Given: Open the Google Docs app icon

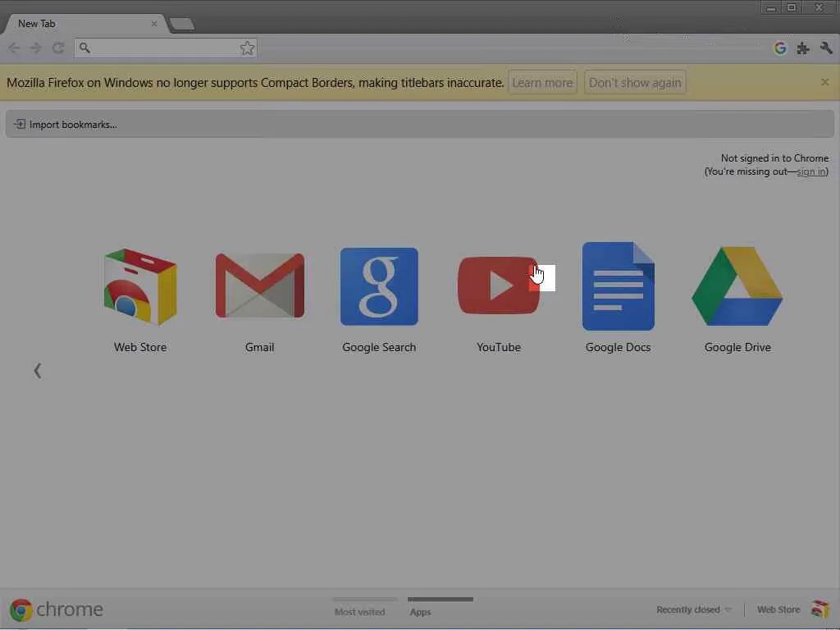Looking at the screenshot, I should [619, 286].
